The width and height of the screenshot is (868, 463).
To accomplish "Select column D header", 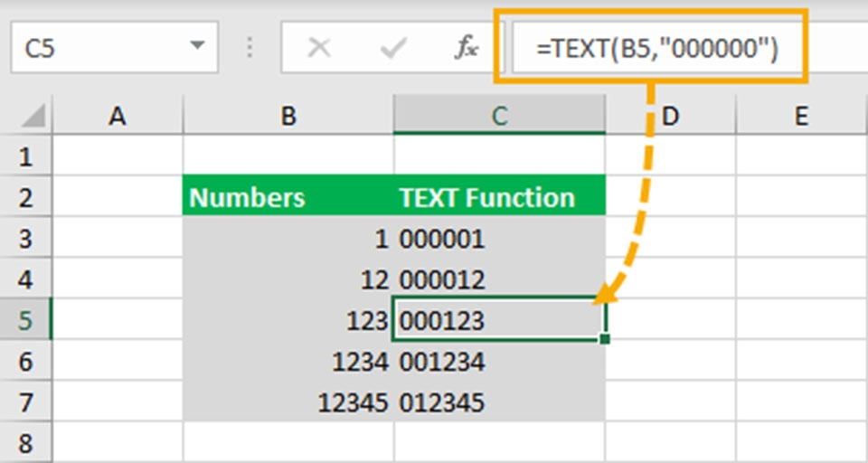I will pos(670,115).
